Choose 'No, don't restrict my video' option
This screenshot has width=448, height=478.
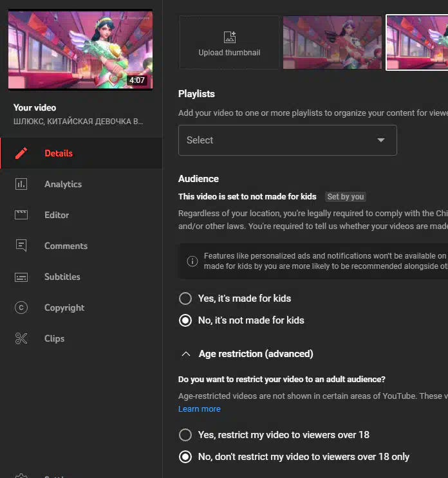coord(185,457)
